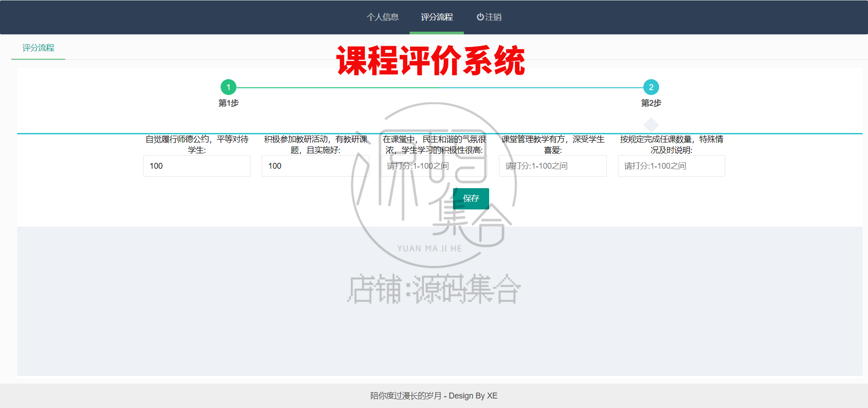Click step 2 circle marker
868x408 pixels.
[x=651, y=87]
